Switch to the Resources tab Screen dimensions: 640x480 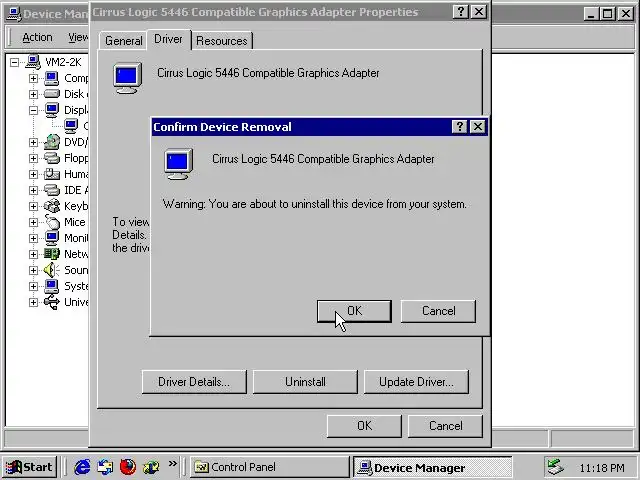[x=222, y=41]
